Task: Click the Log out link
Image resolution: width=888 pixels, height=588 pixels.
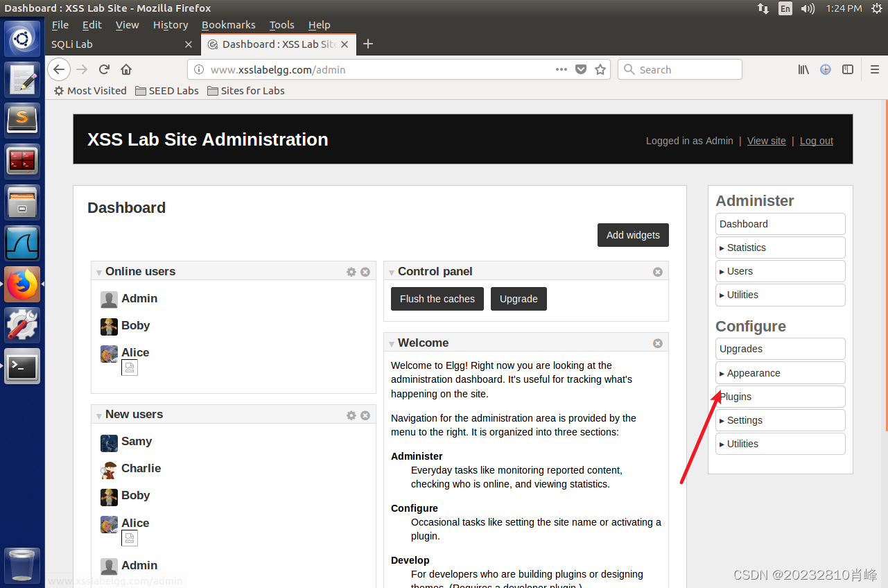Action: tap(817, 141)
